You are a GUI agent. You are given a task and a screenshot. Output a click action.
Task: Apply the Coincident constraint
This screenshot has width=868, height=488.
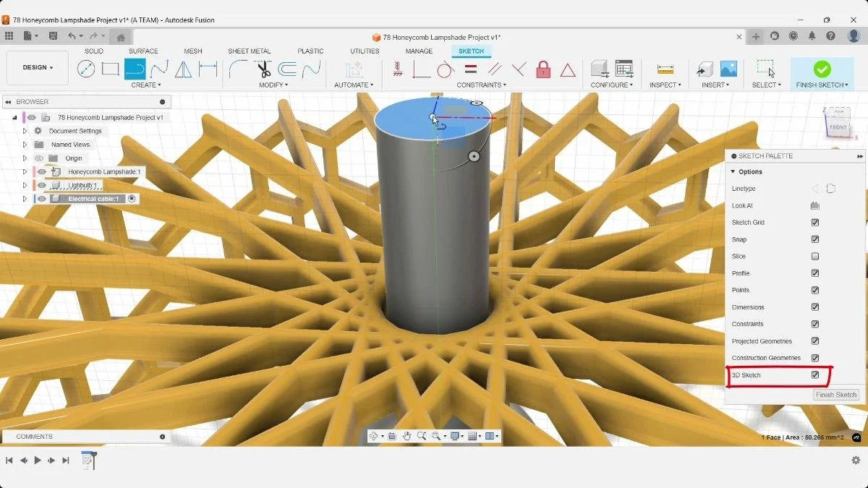(422, 69)
